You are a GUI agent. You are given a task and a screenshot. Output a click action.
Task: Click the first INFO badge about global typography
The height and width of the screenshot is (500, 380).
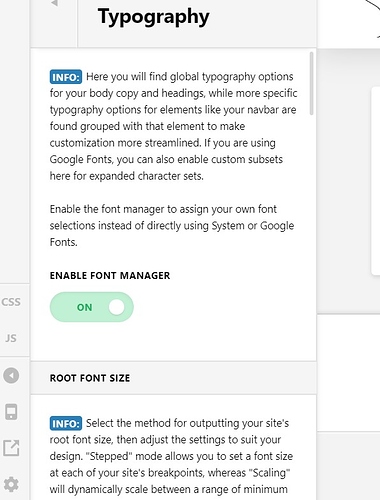[x=66, y=77]
